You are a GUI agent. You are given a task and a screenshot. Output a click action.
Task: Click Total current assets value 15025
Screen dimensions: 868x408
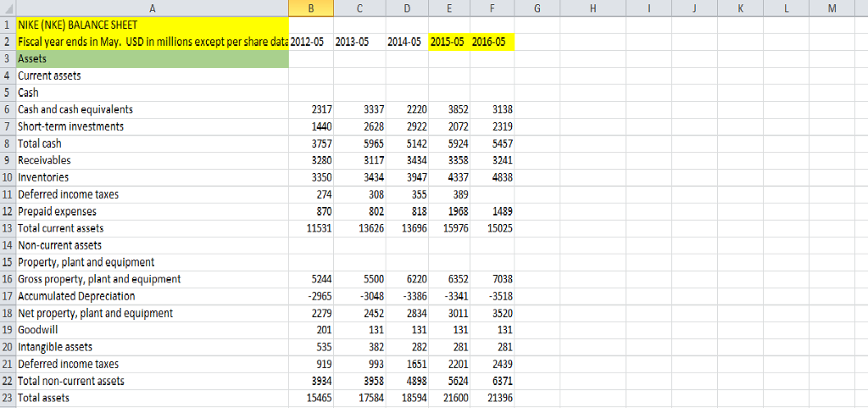coord(492,229)
